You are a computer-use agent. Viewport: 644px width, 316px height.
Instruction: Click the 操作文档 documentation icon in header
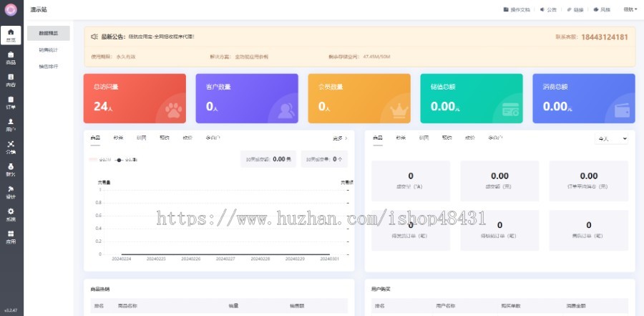click(x=506, y=9)
